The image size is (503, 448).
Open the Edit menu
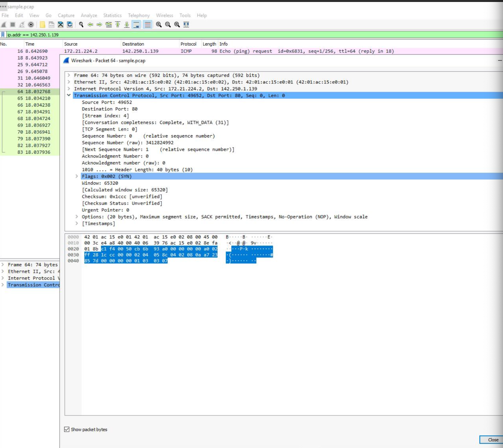[19, 15]
